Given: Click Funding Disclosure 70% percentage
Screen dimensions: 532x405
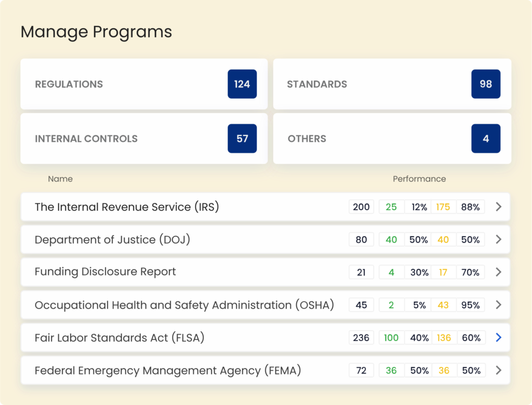Looking at the screenshot, I should click(x=470, y=272).
